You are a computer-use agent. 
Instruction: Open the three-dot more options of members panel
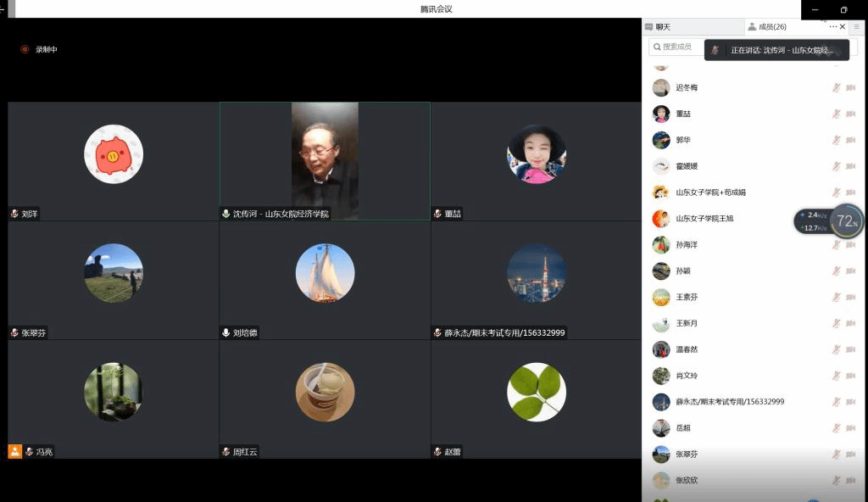(x=832, y=27)
